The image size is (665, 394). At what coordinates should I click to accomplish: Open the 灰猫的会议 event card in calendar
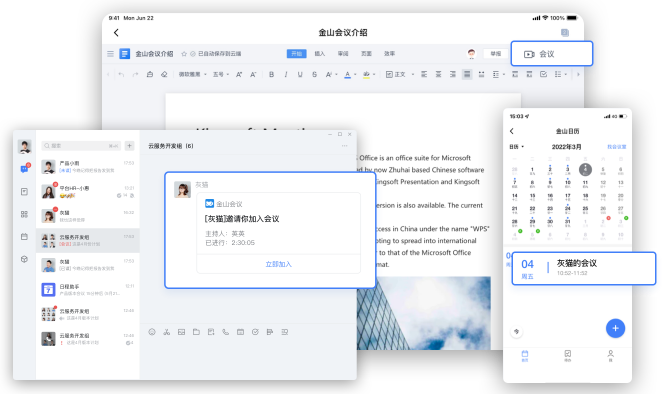point(584,268)
